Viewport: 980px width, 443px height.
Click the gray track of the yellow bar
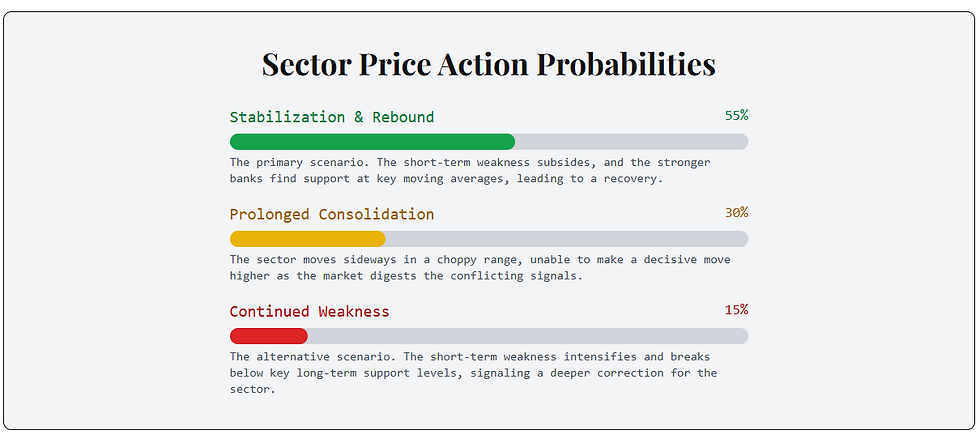pyautogui.click(x=567, y=239)
